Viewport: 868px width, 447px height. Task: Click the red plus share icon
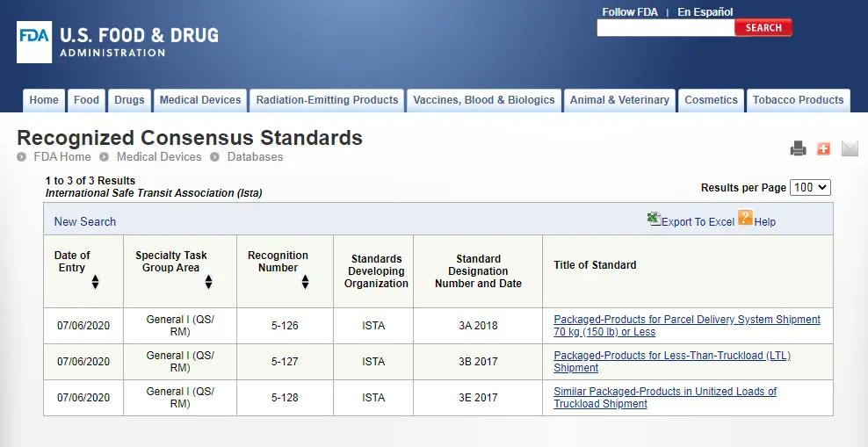(824, 148)
